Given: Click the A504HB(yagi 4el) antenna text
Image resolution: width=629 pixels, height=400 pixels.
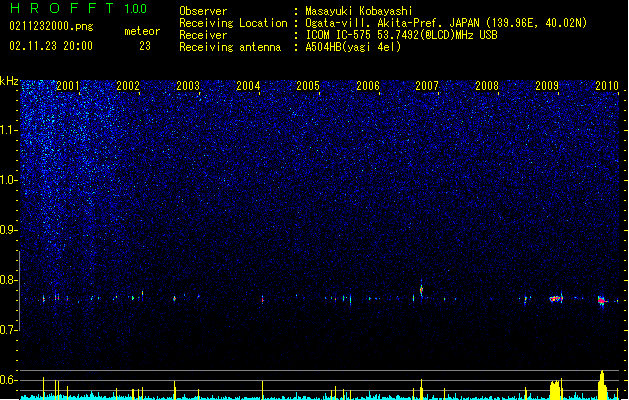Looking at the screenshot, I should pyautogui.click(x=353, y=47).
